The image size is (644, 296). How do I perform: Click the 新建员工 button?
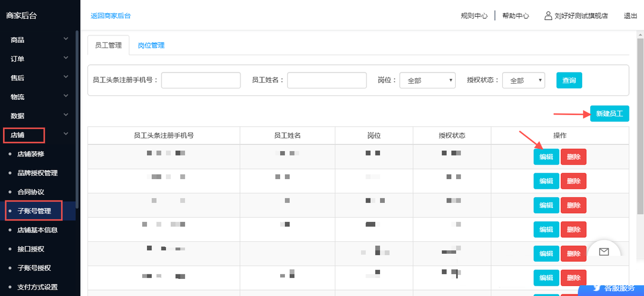[610, 114]
